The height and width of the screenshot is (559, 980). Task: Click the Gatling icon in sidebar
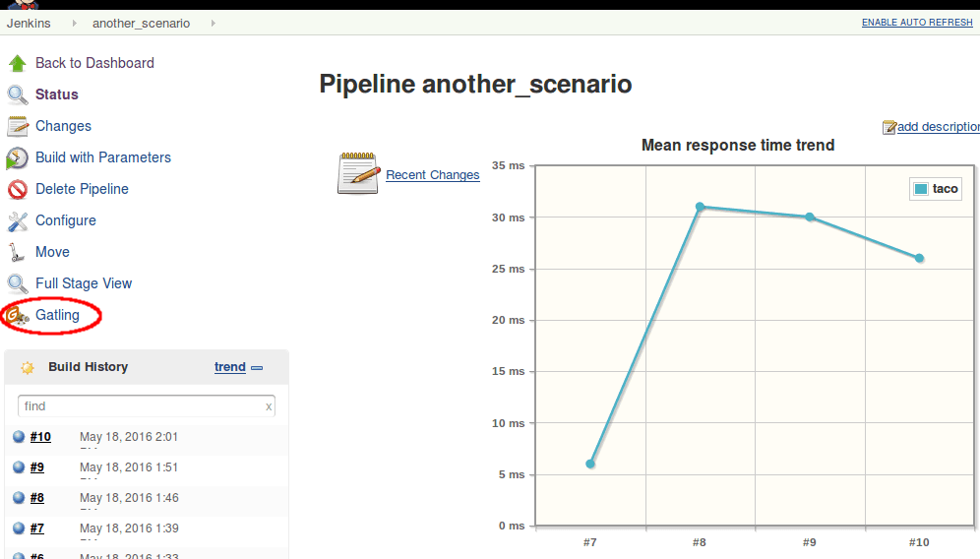18,315
